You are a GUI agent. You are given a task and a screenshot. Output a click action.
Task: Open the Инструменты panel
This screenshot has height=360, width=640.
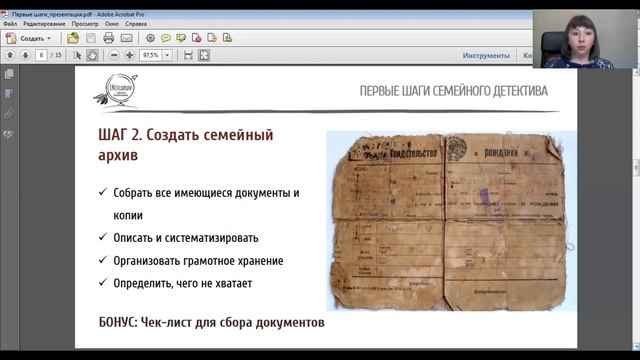click(x=486, y=55)
